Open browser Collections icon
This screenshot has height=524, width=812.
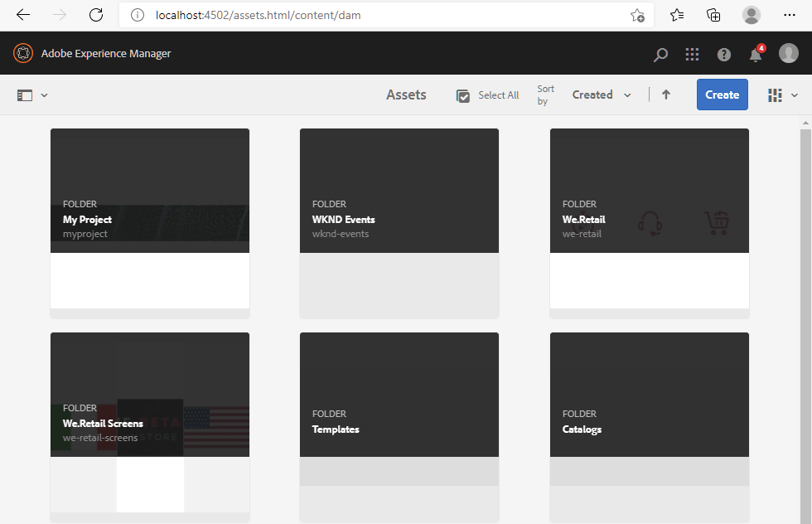[713, 15]
